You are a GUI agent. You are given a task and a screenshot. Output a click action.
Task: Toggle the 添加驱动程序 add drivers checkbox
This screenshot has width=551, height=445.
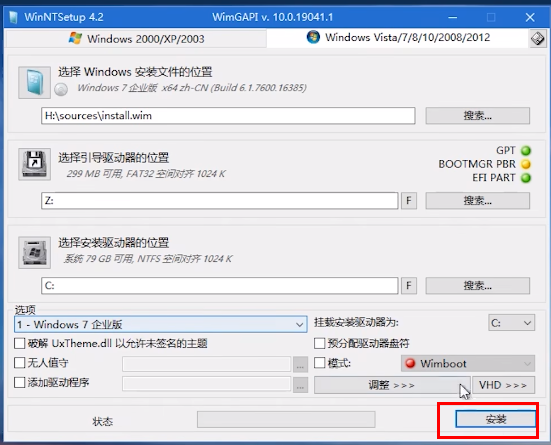[x=20, y=382]
